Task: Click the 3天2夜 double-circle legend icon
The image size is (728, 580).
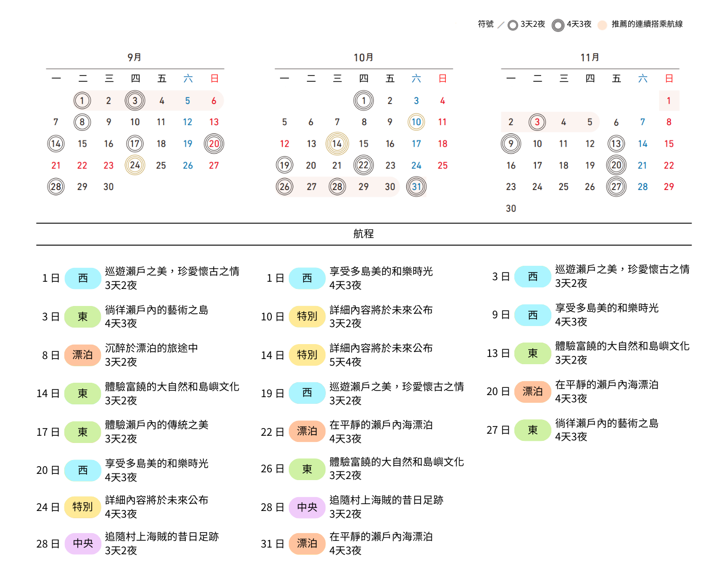Action: 512,25
